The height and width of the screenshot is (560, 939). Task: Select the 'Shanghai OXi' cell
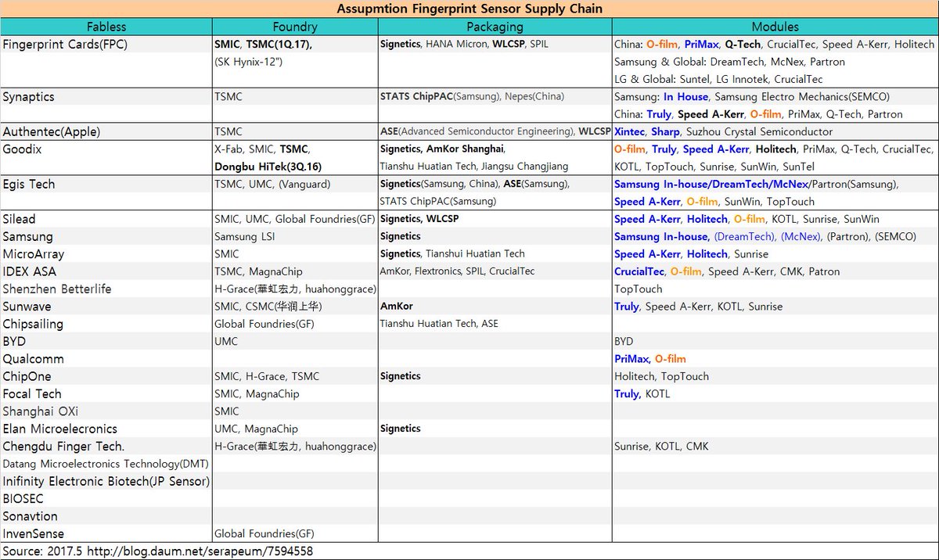tap(40, 411)
